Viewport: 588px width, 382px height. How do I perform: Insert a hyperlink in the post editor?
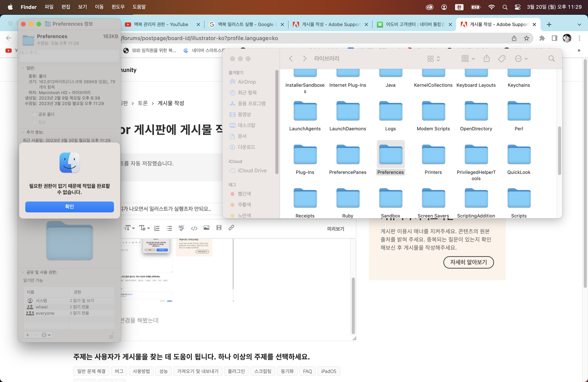pyautogui.click(x=231, y=228)
